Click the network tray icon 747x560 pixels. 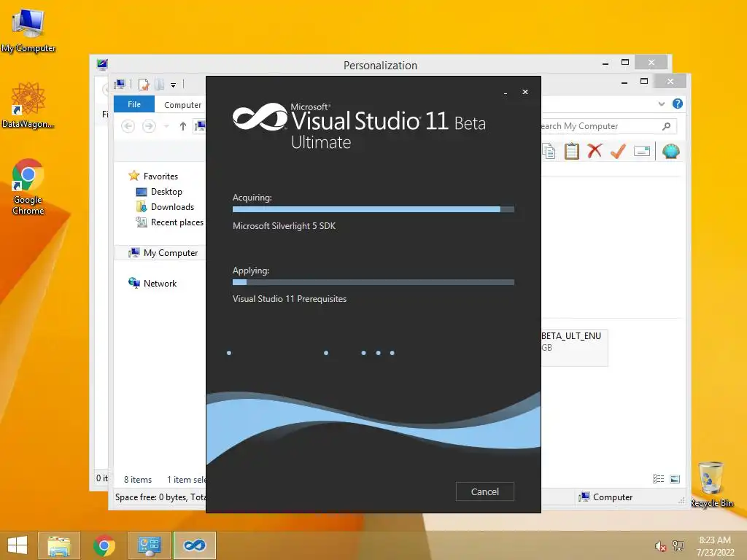(x=678, y=545)
